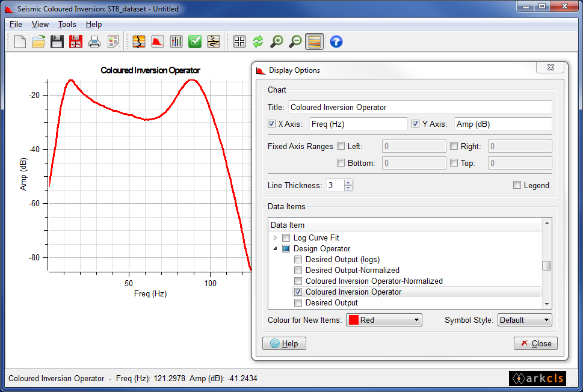583x392 pixels.
Task: Click data items list scroll up arrow
Action: pyautogui.click(x=546, y=223)
